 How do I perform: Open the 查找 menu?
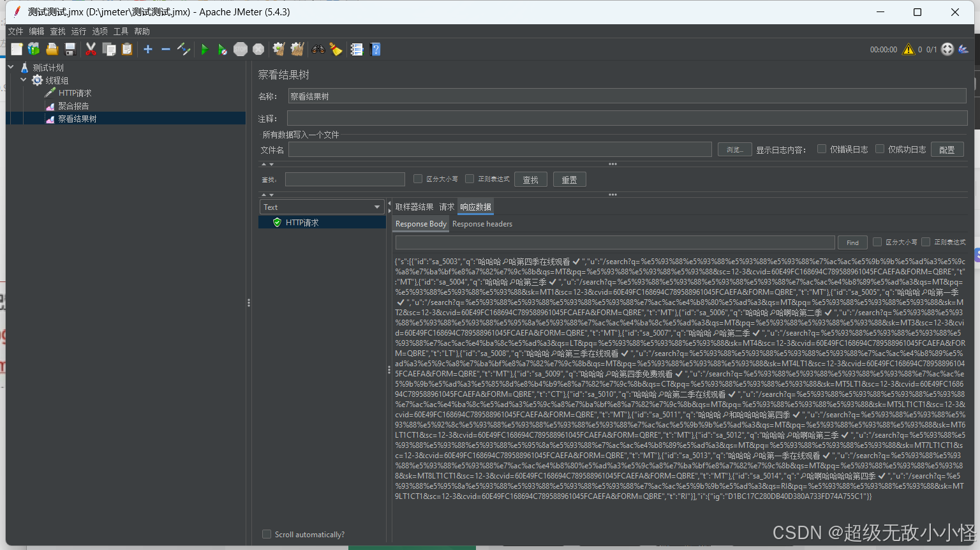coord(57,31)
